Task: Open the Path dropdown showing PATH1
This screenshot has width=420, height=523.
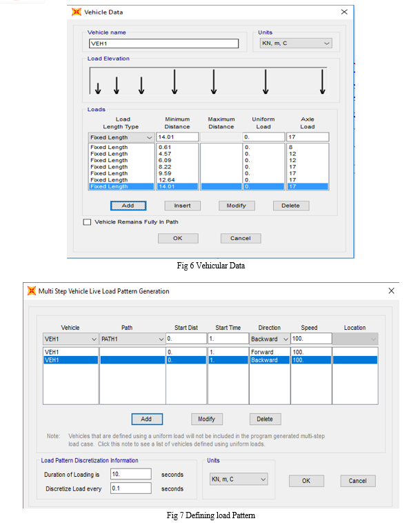Action: (x=132, y=339)
